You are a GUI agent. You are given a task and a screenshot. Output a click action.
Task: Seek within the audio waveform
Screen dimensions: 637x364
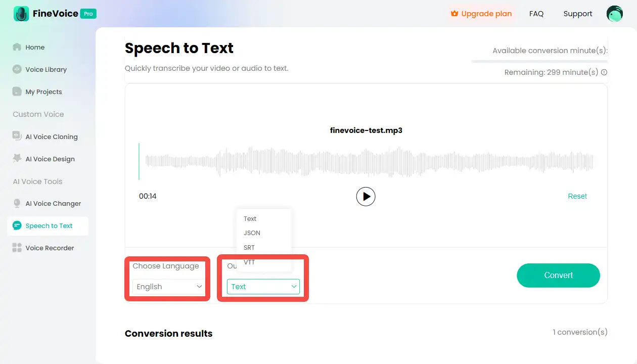point(369,161)
